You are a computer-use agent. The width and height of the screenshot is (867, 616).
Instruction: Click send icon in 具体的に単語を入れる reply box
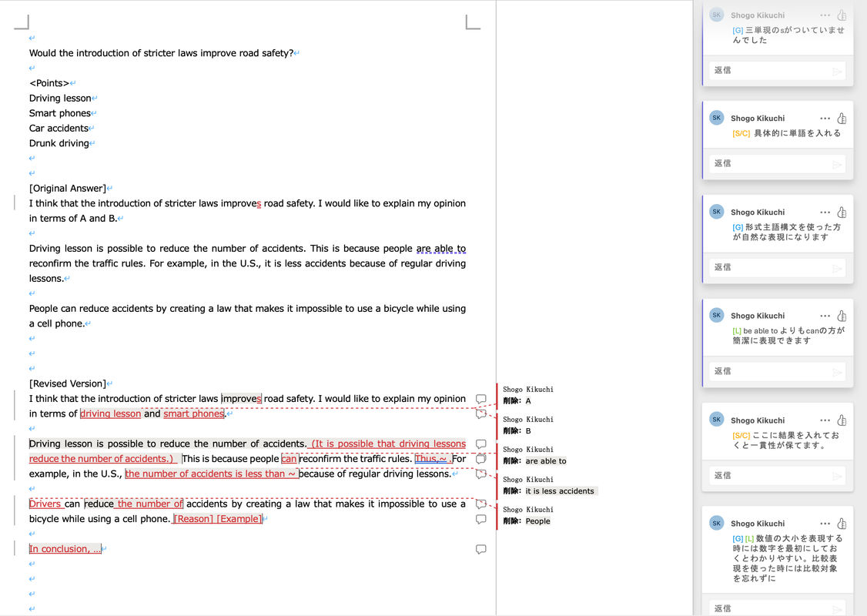click(x=837, y=164)
